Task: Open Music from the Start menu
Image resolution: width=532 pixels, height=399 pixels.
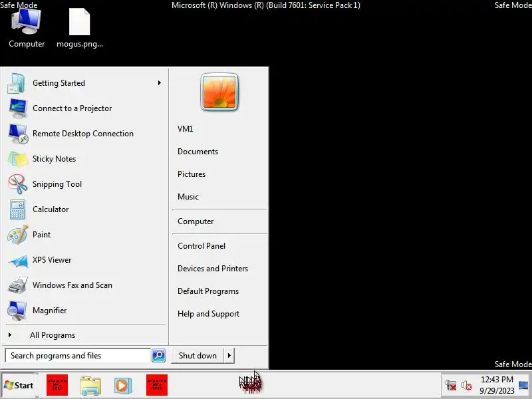Action: tap(188, 197)
